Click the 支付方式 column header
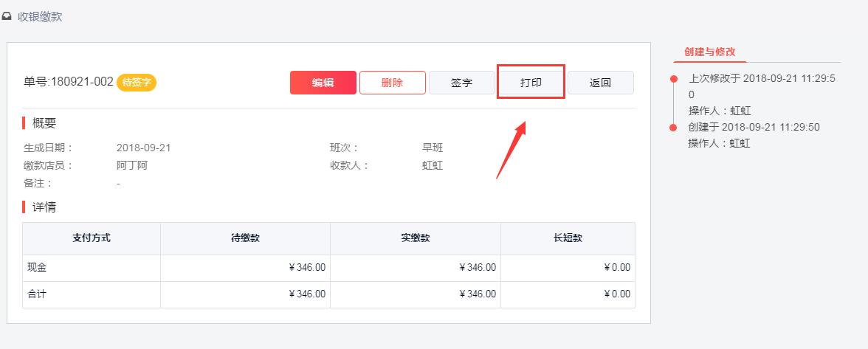868x349 pixels. click(x=92, y=238)
